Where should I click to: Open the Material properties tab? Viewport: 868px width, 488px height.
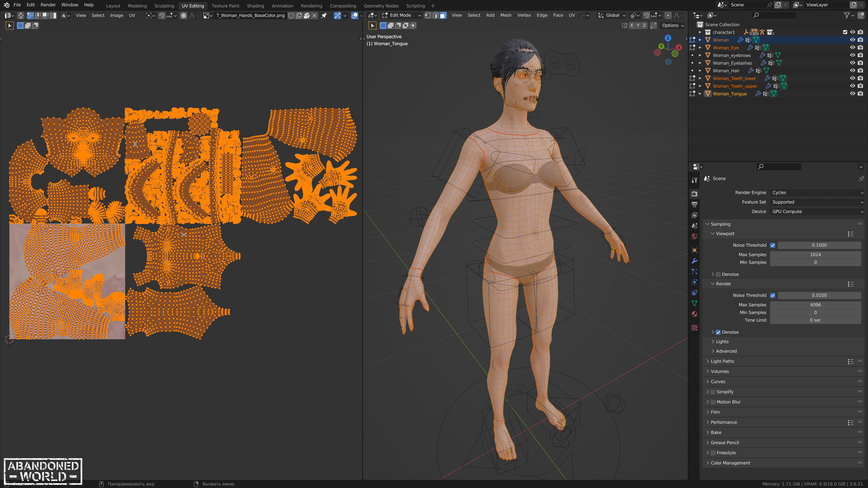point(694,314)
